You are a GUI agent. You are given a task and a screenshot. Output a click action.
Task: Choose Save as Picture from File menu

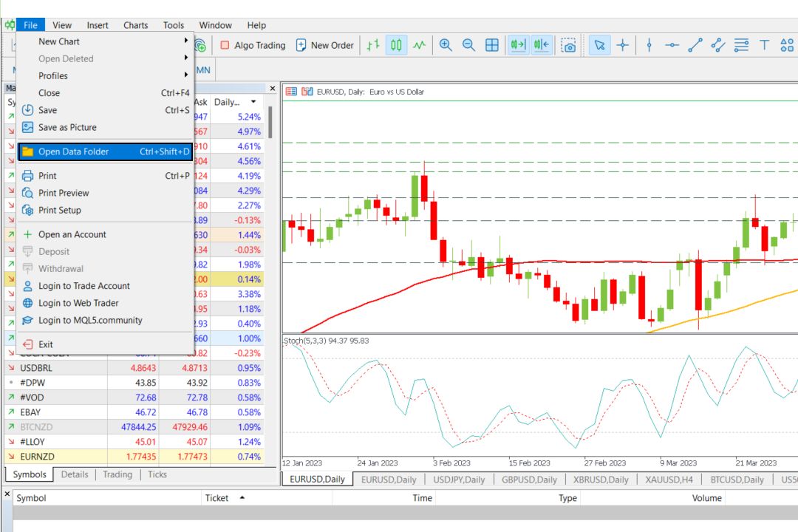[106, 127]
